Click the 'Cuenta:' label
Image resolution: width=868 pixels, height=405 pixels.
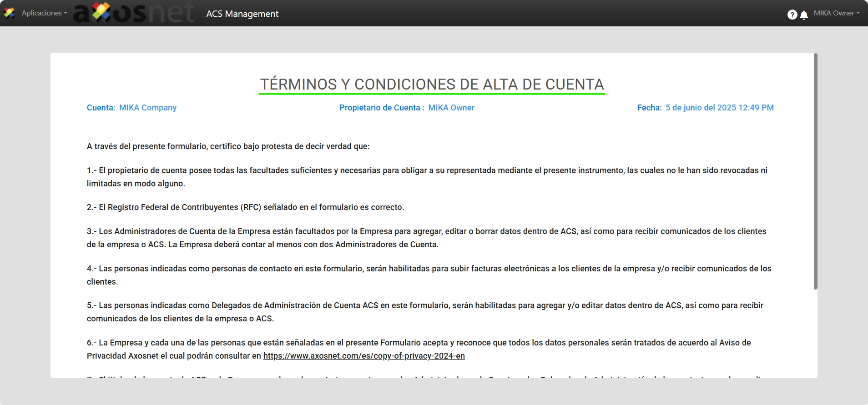(x=101, y=108)
